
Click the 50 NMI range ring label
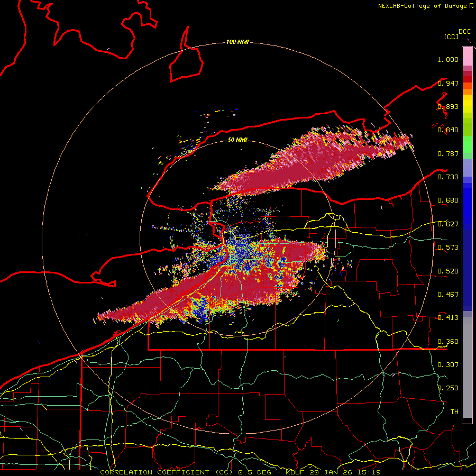tap(237, 140)
